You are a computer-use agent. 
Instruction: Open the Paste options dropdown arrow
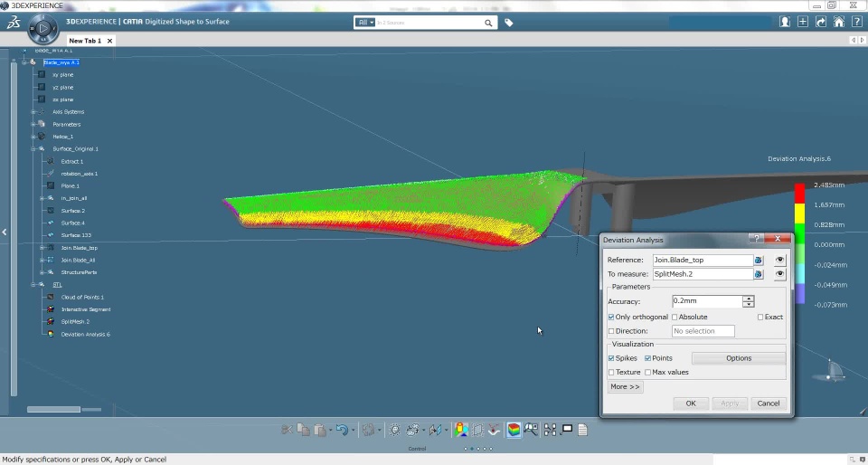pos(331,430)
